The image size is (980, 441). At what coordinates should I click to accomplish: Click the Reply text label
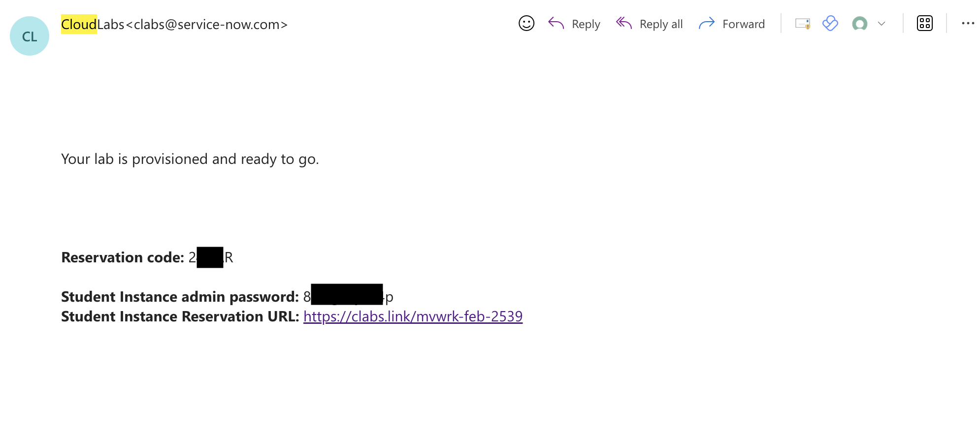pos(586,24)
